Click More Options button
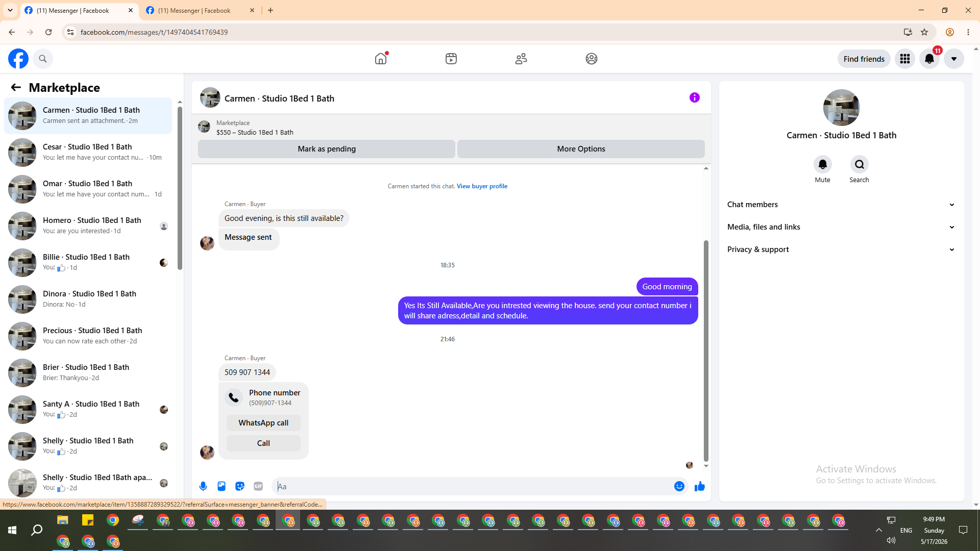 [581, 149]
